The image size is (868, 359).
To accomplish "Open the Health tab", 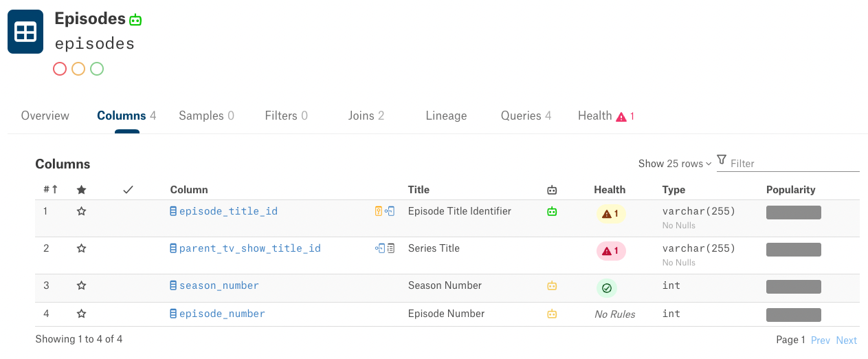I will pos(605,116).
